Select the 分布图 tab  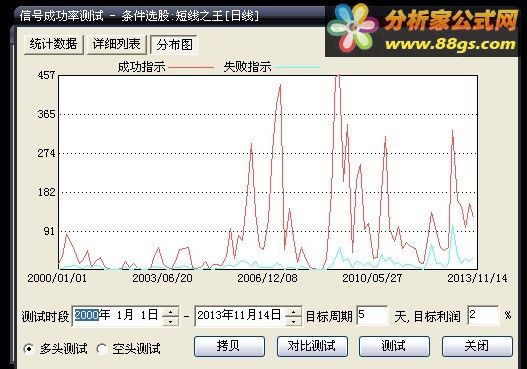pos(174,44)
